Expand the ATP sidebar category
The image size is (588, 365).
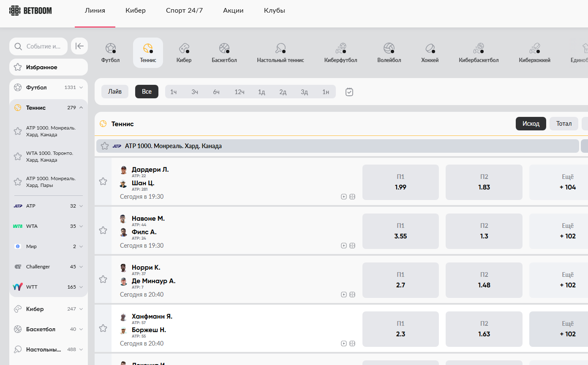(x=49, y=206)
